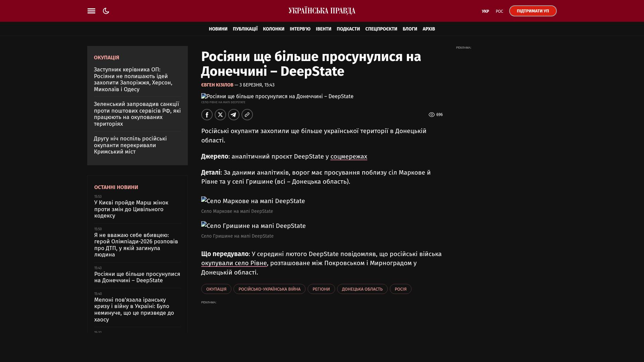This screenshot has width=644, height=362.
Task: Open the Новини menu item
Action: [x=218, y=29]
